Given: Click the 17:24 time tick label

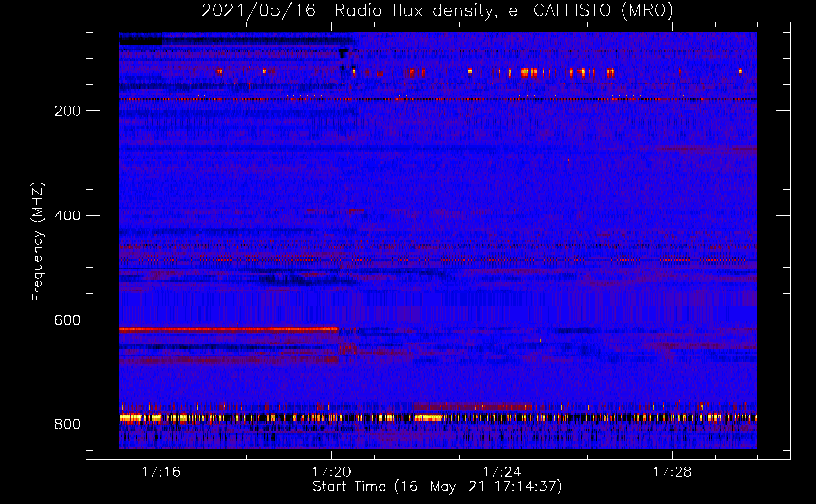Looking at the screenshot, I should click(502, 472).
